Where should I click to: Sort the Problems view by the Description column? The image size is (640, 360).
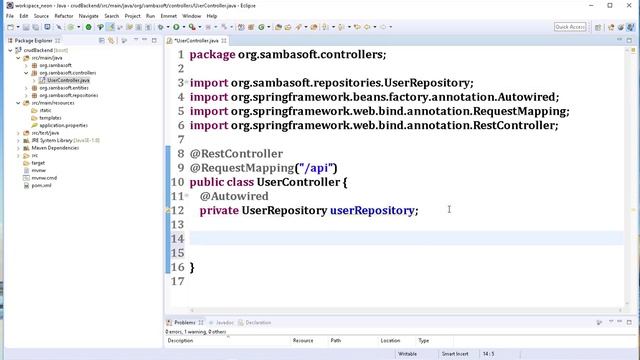tap(228, 340)
